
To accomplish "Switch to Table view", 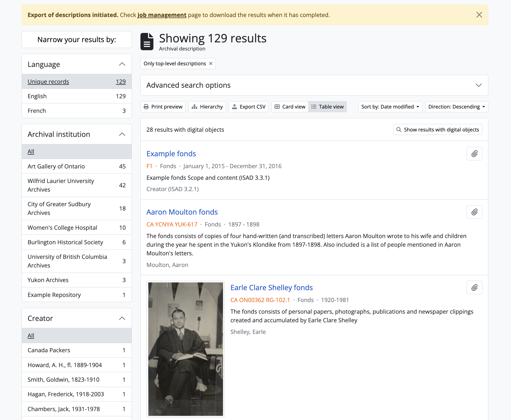I will click(x=327, y=107).
